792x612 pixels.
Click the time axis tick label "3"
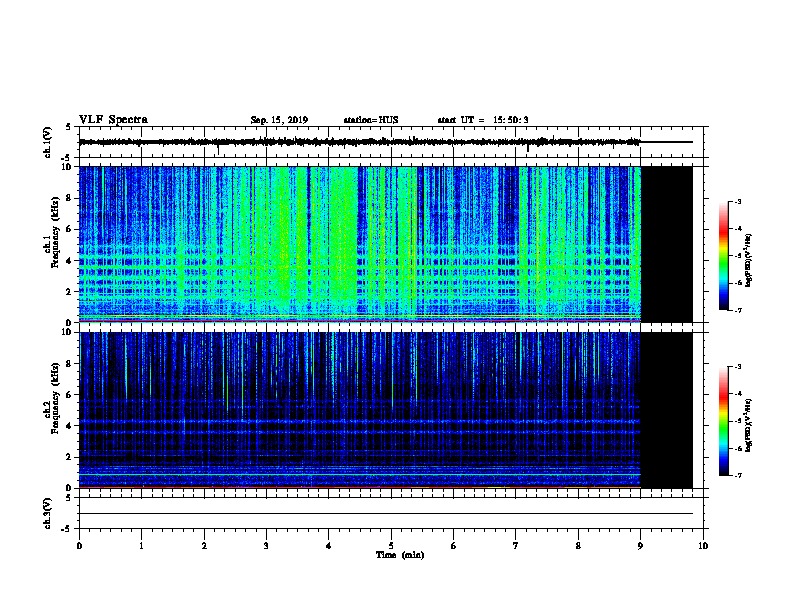pyautogui.click(x=266, y=546)
